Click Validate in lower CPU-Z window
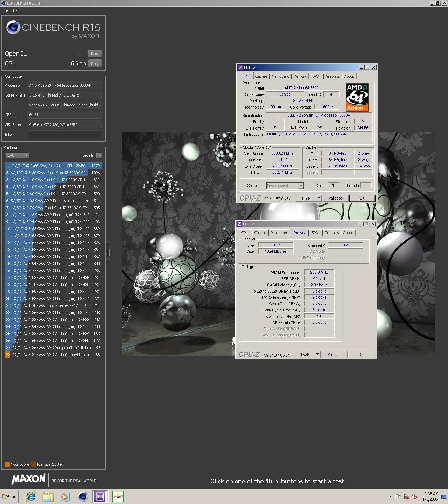Image resolution: width=448 pixels, height=504 pixels. click(334, 355)
